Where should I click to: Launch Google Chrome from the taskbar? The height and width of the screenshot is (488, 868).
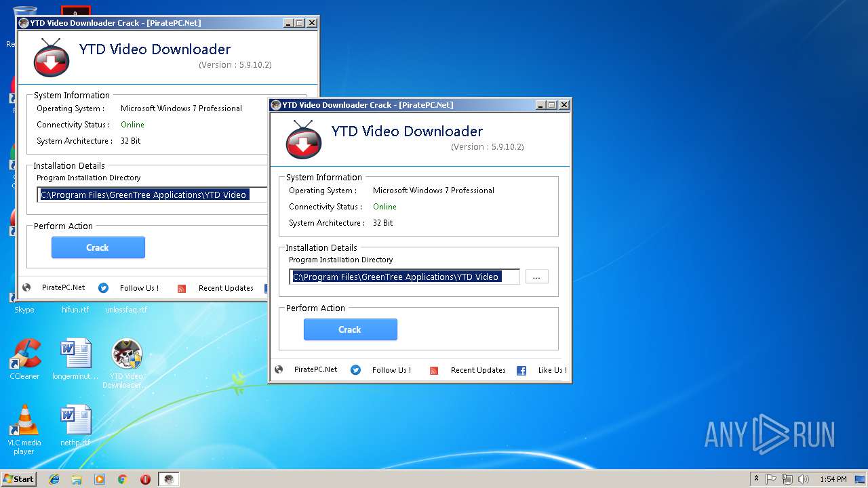click(x=123, y=479)
